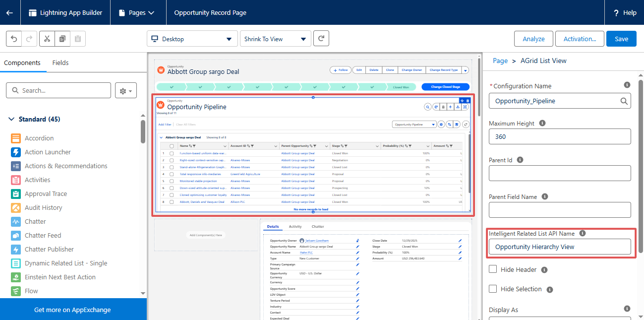644x320 pixels.
Task: Open the Pages dropdown menu
Action: tap(137, 12)
